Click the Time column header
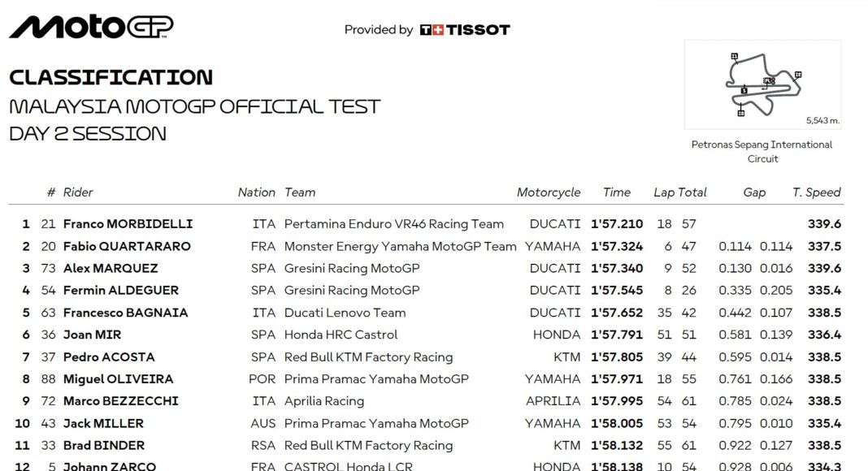 pyautogui.click(x=617, y=192)
